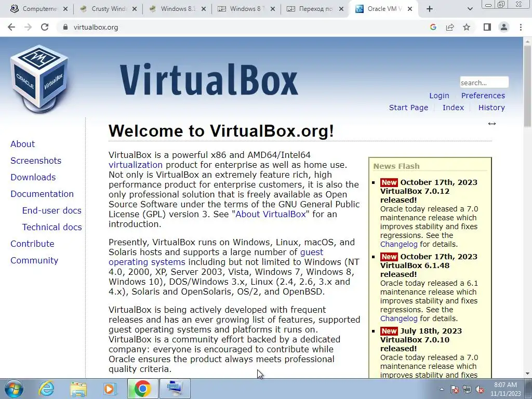Open the taskbar clock and date

(506, 389)
